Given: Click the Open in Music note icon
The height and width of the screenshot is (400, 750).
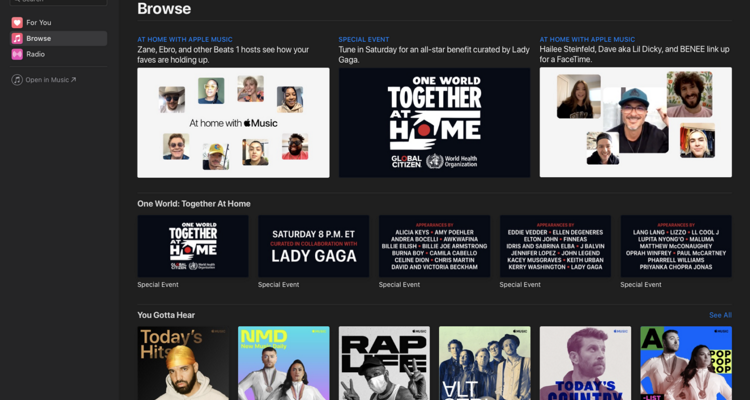Looking at the screenshot, I should pos(17,80).
